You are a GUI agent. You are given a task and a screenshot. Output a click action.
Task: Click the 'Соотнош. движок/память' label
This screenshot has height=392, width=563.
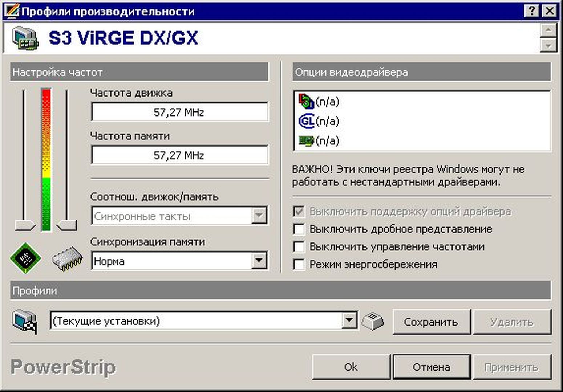click(x=154, y=197)
